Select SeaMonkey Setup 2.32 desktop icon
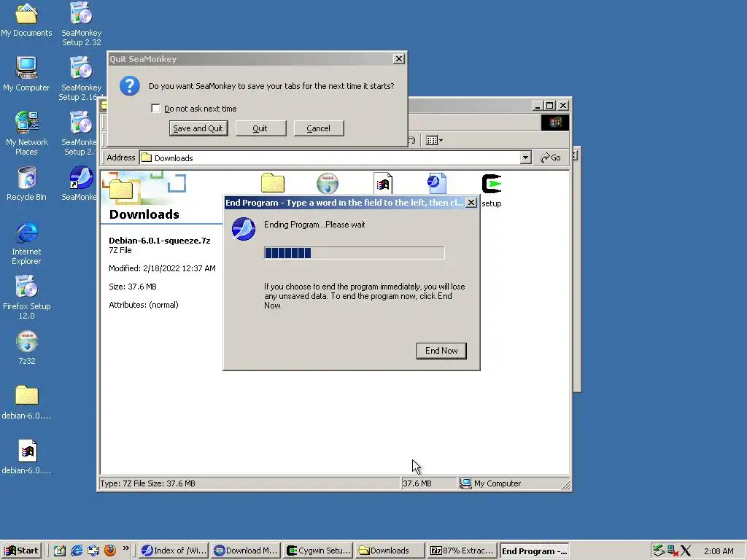Viewport: 747px width, 560px height. tap(82, 24)
